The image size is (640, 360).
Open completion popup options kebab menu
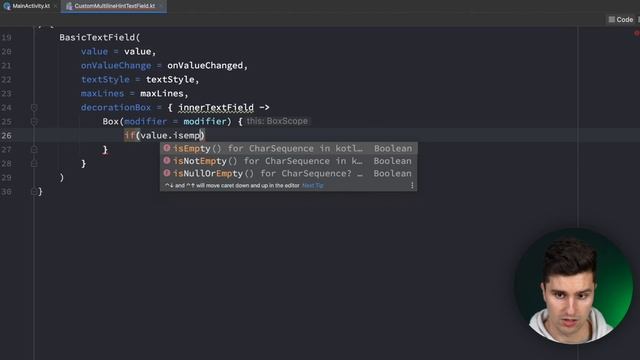[412, 186]
